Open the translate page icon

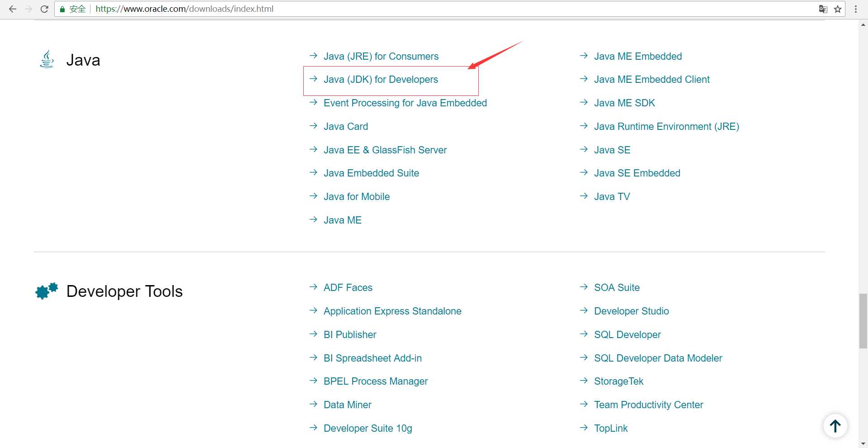tap(823, 9)
